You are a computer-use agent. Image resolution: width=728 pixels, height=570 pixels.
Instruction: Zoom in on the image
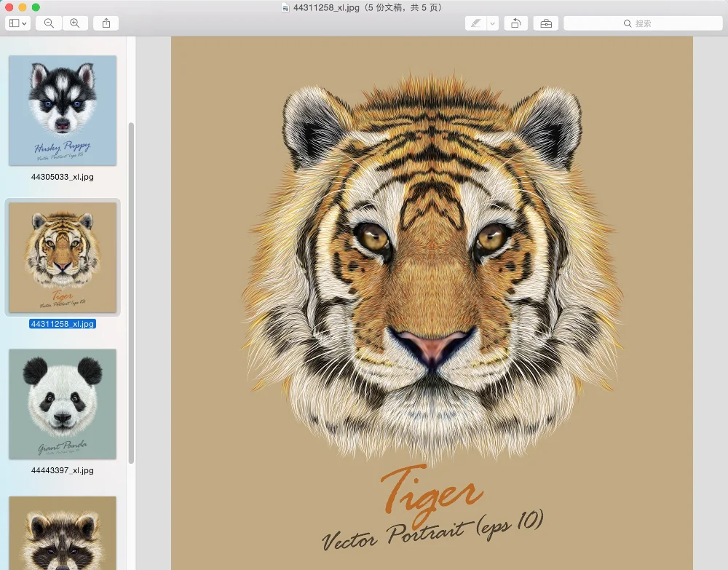75,23
